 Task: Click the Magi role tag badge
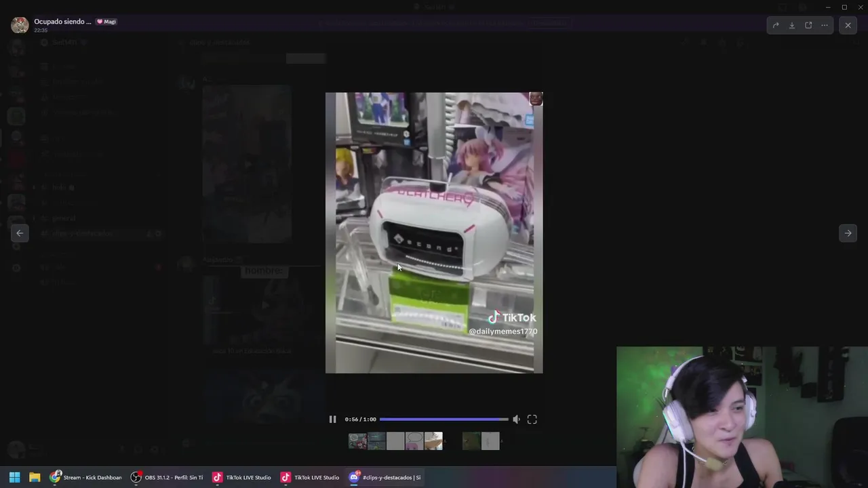point(106,22)
